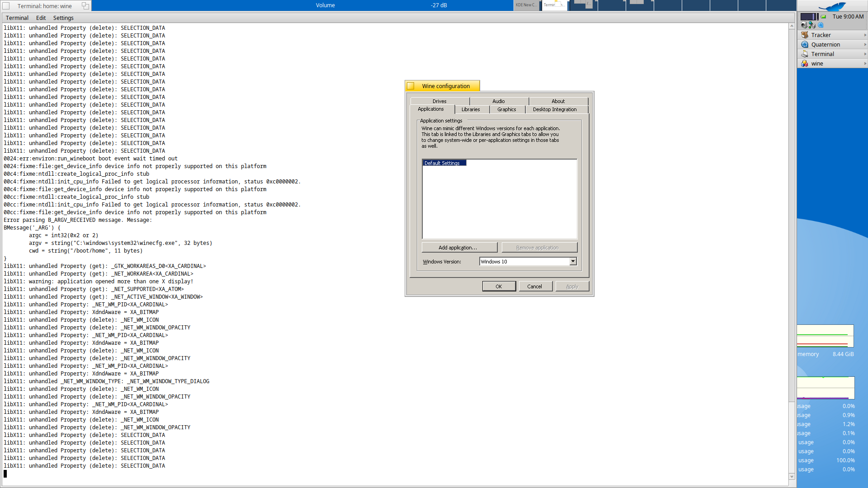Click the Terminal window close box

click(x=6, y=6)
